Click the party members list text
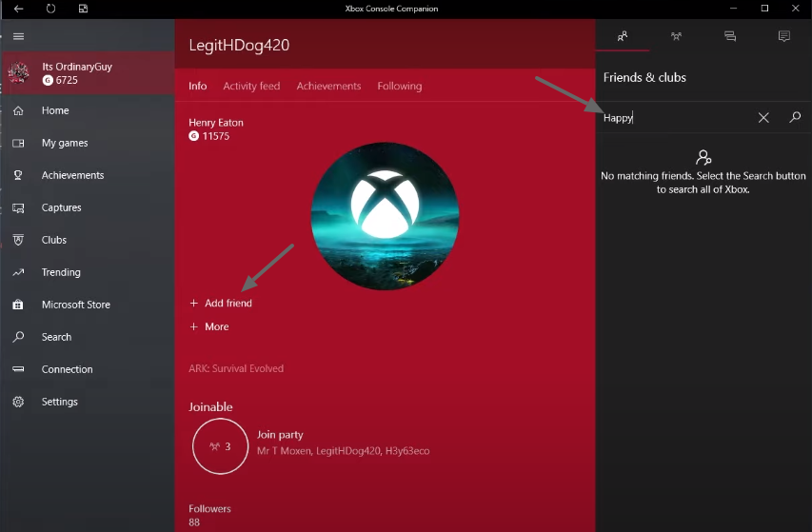Screen dimensions: 812x532 coord(344,451)
